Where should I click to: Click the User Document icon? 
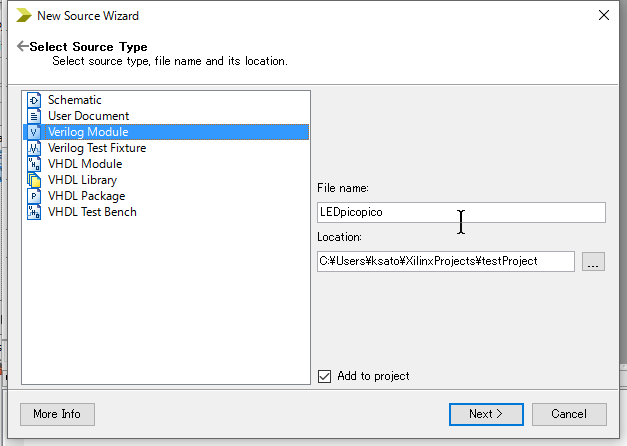coord(34,116)
